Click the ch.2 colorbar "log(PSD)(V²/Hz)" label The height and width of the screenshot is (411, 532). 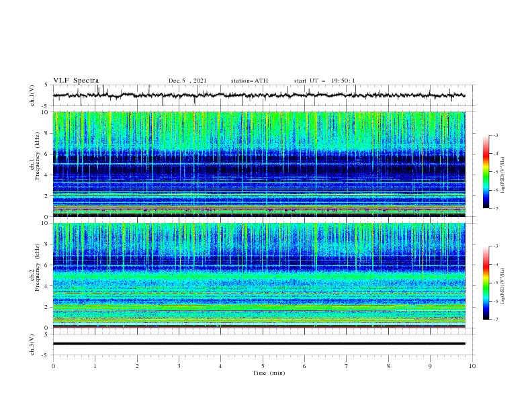(x=503, y=286)
